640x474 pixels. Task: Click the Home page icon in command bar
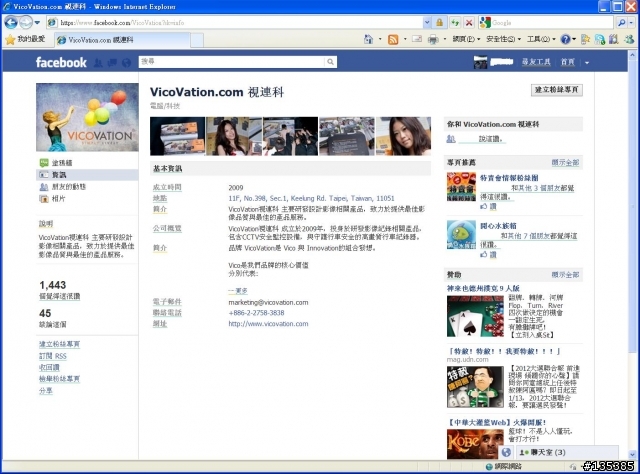369,39
